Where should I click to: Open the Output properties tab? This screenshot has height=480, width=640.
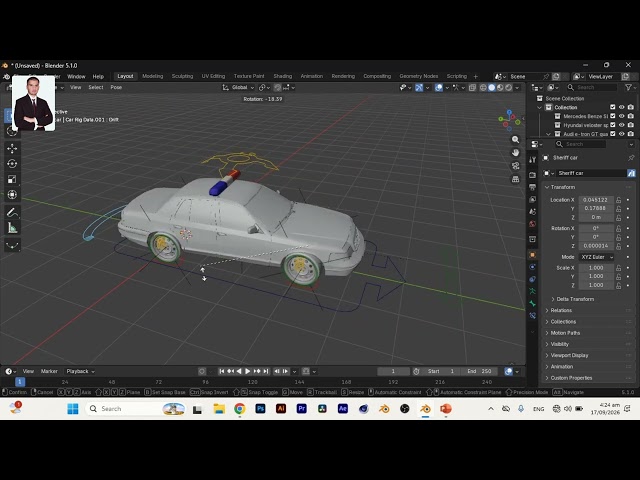(532, 187)
